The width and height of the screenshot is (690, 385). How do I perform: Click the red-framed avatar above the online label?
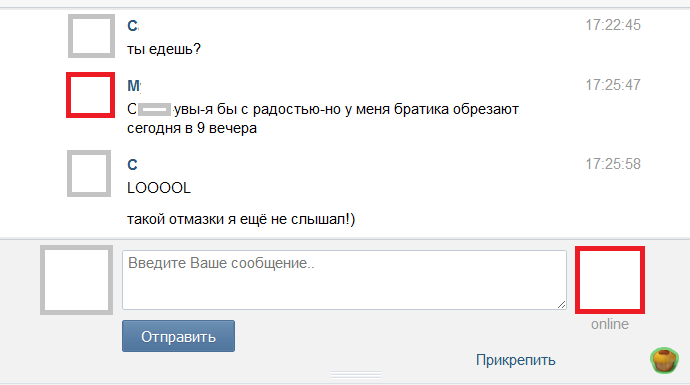pyautogui.click(x=610, y=280)
